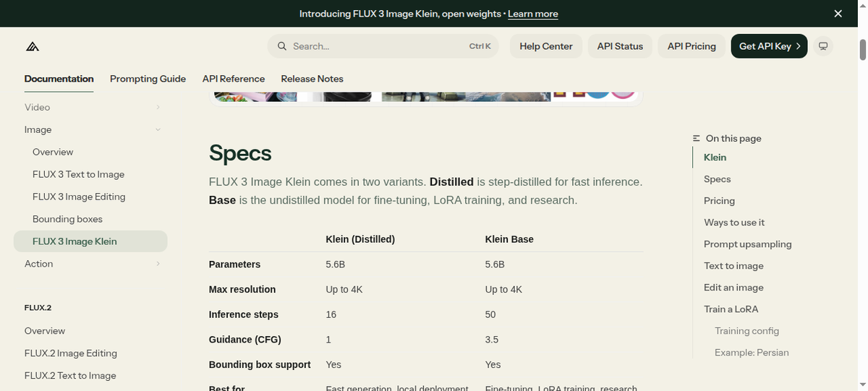Click the Inference steps row label
This screenshot has height=391, width=868.
point(244,314)
